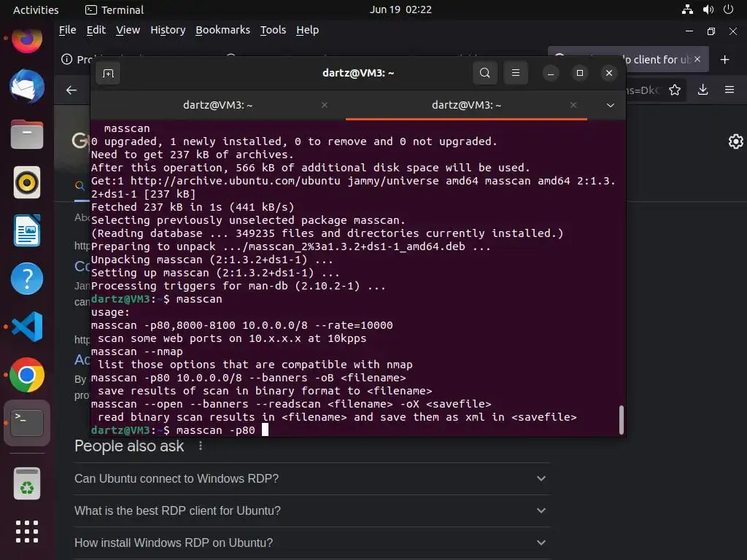Open a new Firefox tab

click(x=724, y=60)
